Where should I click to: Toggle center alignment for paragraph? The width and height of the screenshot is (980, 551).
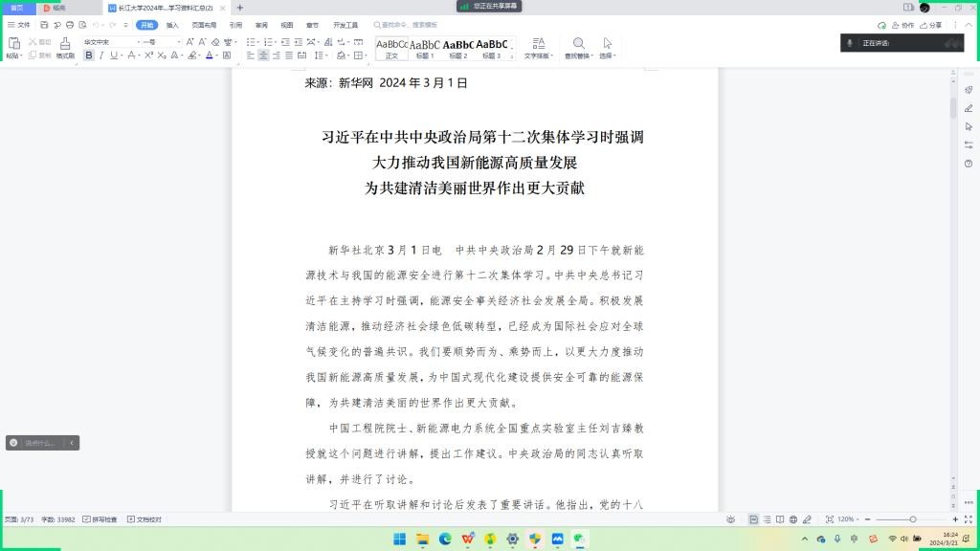tap(263, 55)
